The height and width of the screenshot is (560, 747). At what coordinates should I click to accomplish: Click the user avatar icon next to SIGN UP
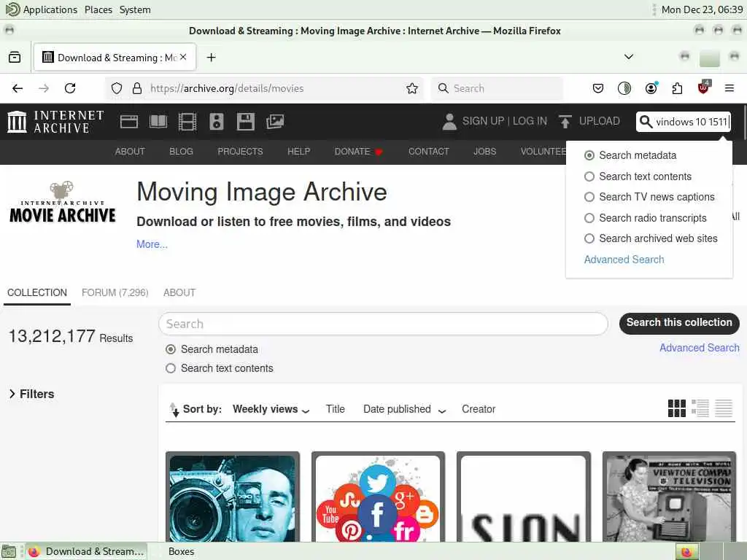pos(449,122)
